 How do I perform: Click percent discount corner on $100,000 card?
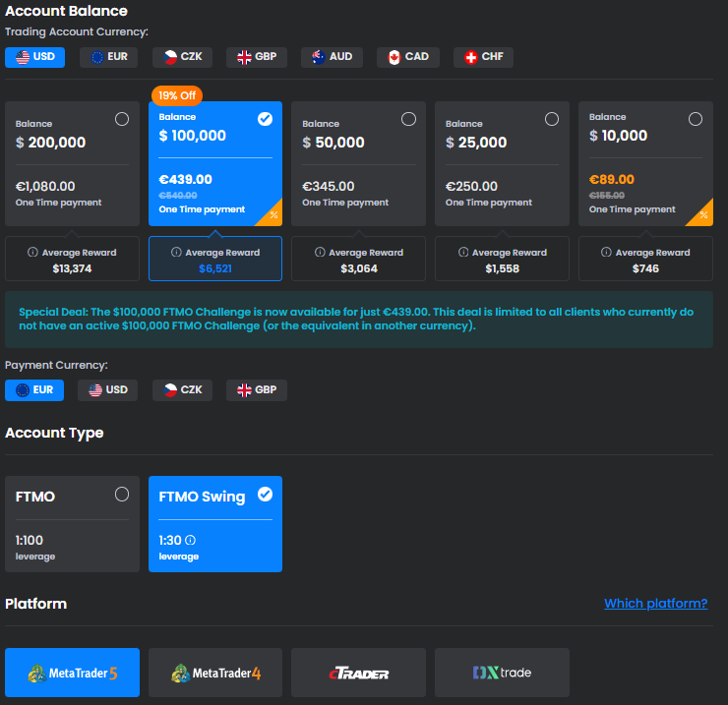(273, 215)
